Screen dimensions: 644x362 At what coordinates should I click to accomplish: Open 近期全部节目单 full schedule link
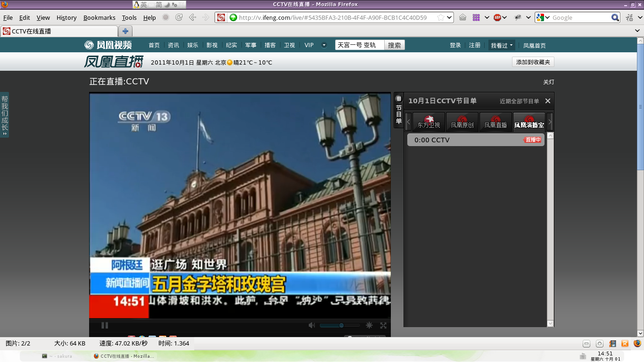pyautogui.click(x=520, y=101)
